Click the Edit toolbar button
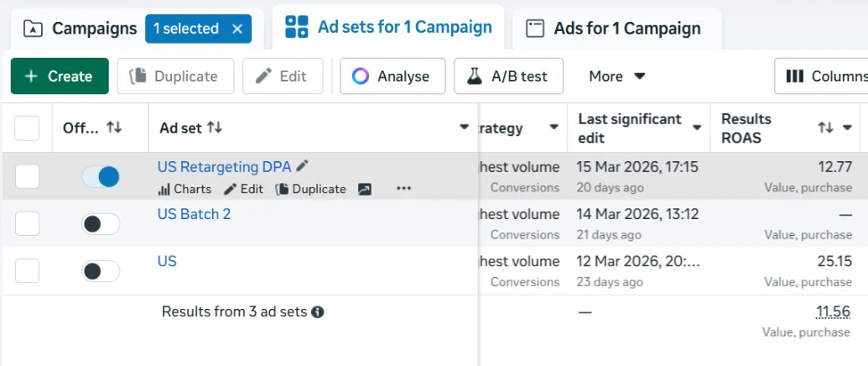868x366 pixels. point(283,76)
